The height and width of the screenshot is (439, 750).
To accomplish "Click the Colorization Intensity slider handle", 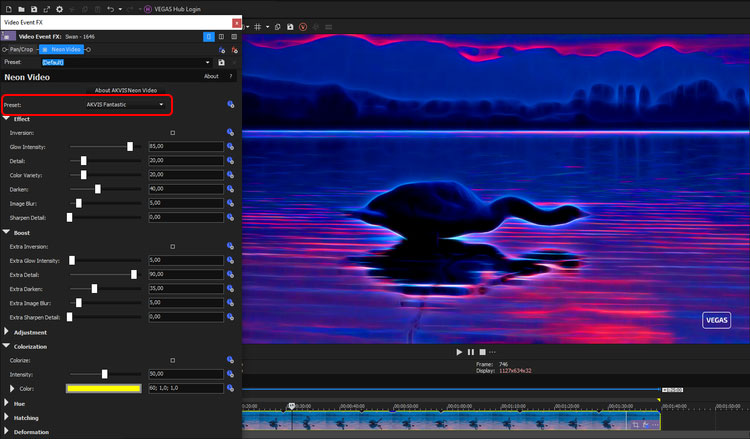I will (104, 374).
